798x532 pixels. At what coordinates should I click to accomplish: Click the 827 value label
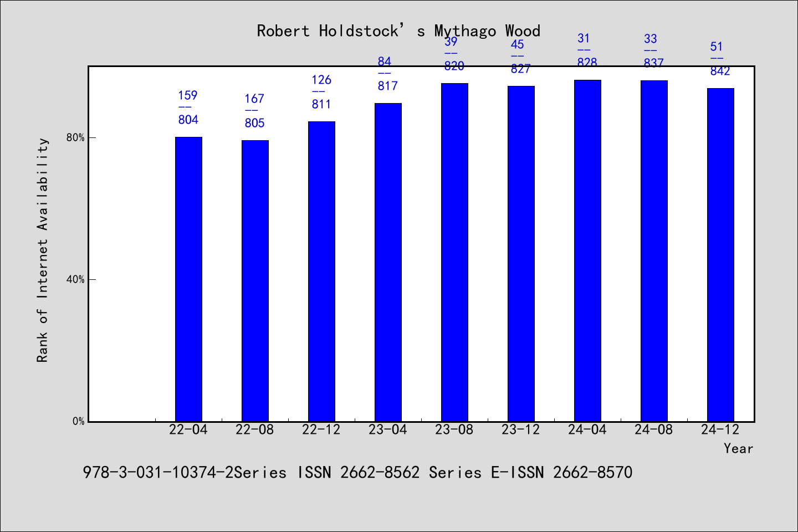pyautogui.click(x=521, y=69)
